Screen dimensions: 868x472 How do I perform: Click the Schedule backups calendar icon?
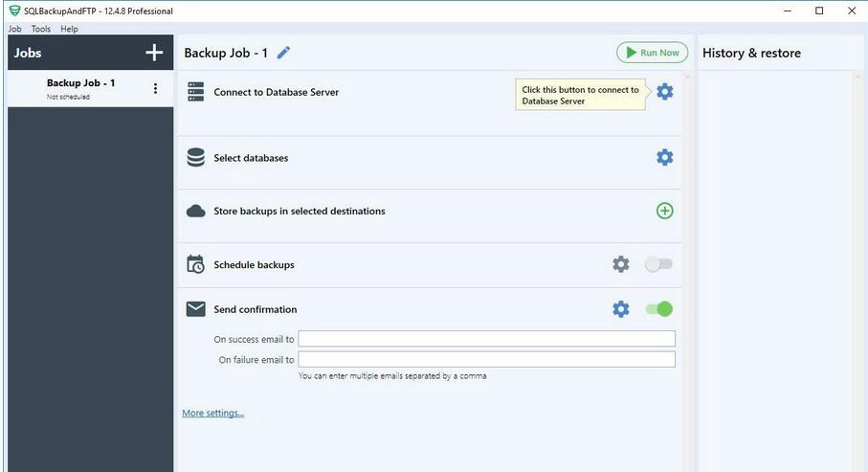(195, 264)
